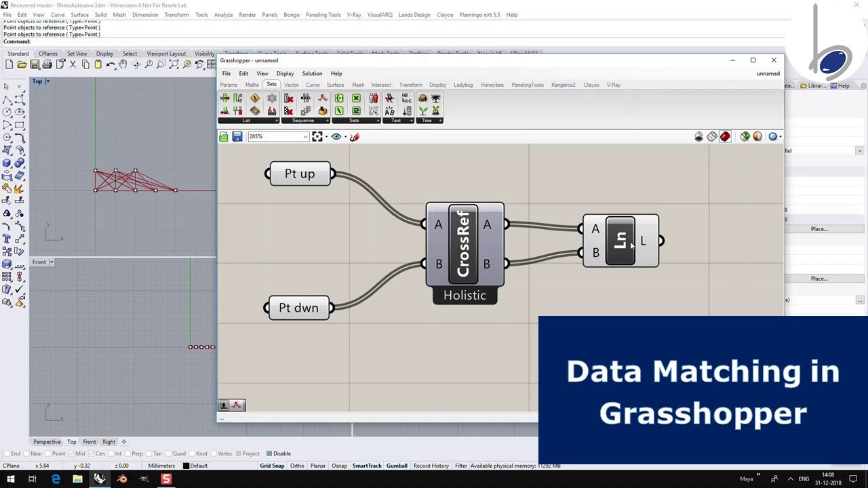The width and height of the screenshot is (868, 488).
Task: Open the Solution menu in Grasshopper
Action: pyautogui.click(x=312, y=73)
